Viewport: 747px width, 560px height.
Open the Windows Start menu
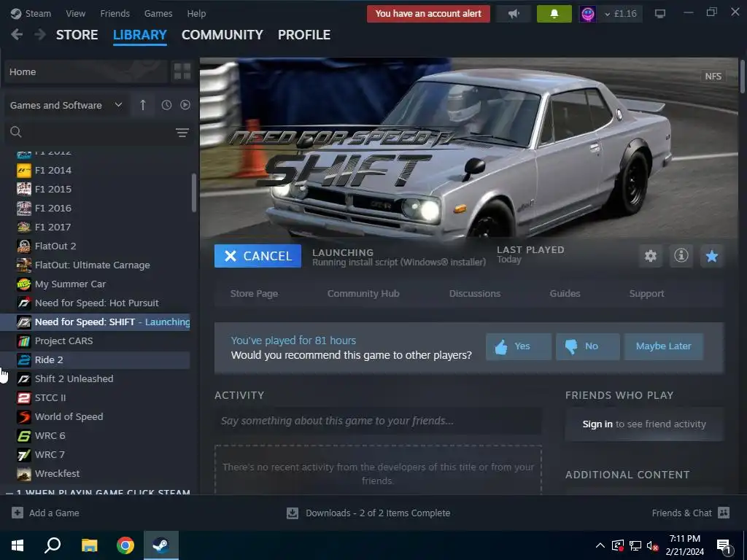(x=18, y=545)
